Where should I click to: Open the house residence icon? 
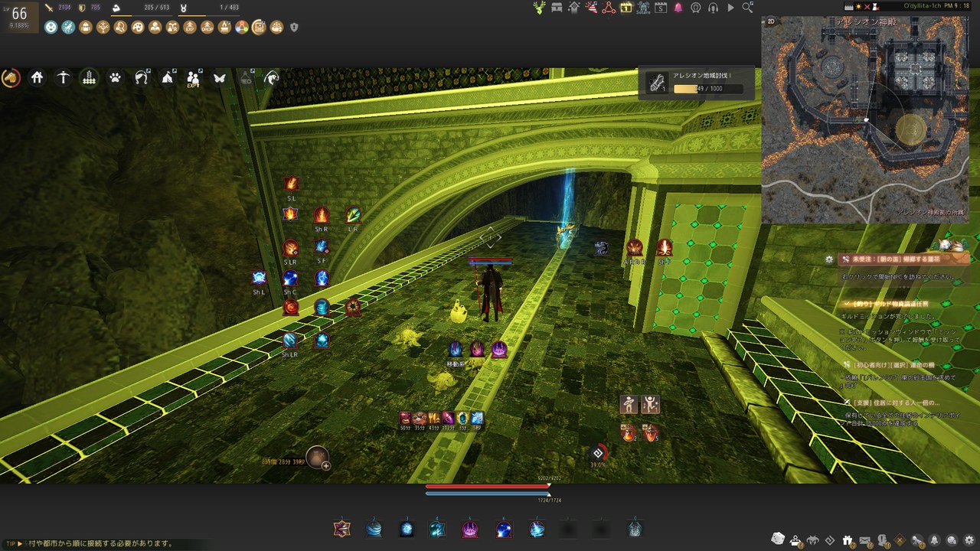tap(37, 77)
